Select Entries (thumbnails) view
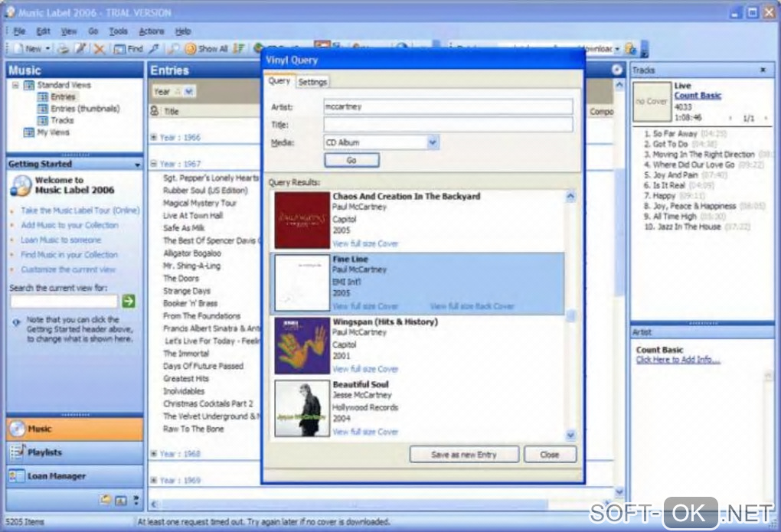The width and height of the screenshot is (781, 532). [x=85, y=109]
